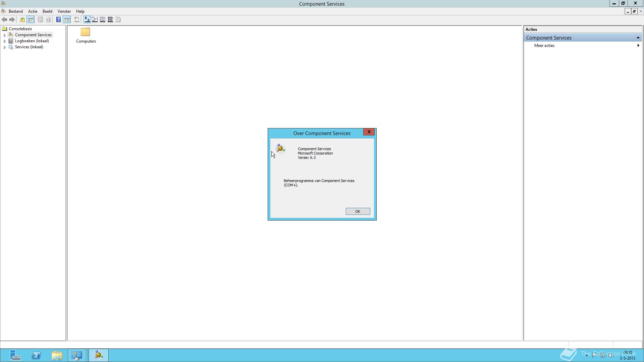Collapse the Component Services header in Acties pane
644x362 pixels.
pos(638,38)
